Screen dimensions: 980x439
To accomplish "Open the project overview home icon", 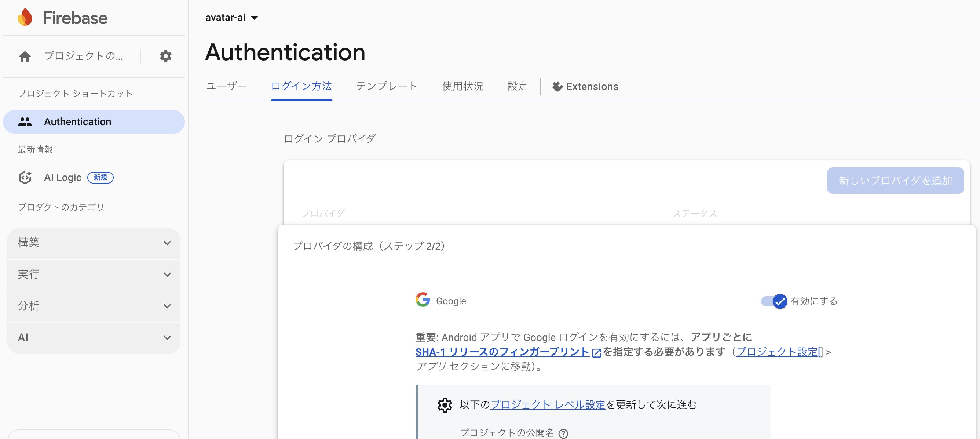I will [25, 57].
